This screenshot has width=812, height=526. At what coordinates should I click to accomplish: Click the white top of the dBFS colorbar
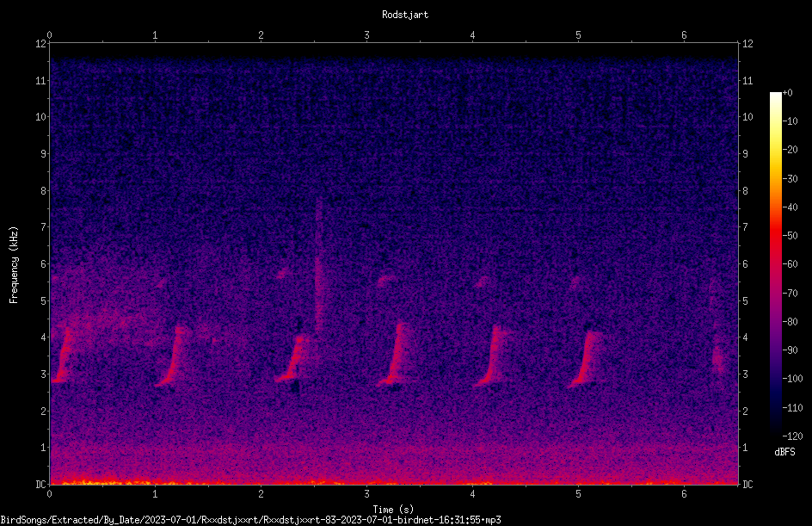pyautogui.click(x=775, y=96)
